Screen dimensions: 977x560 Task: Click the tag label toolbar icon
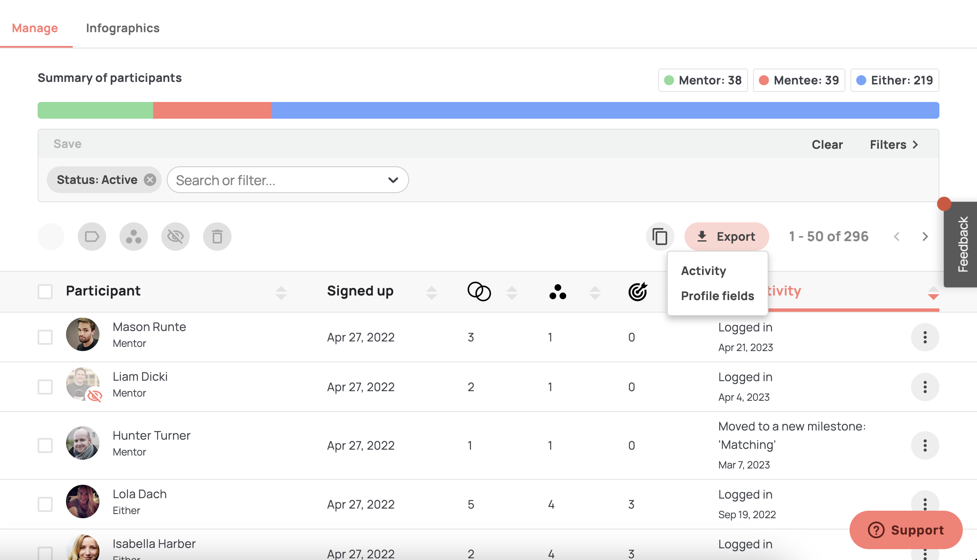[x=92, y=237]
